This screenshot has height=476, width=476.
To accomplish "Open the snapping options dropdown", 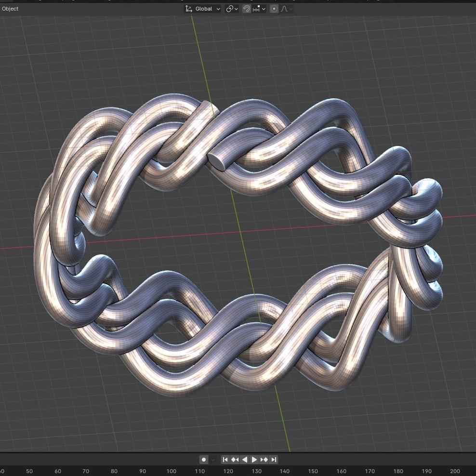I will tap(259, 9).
